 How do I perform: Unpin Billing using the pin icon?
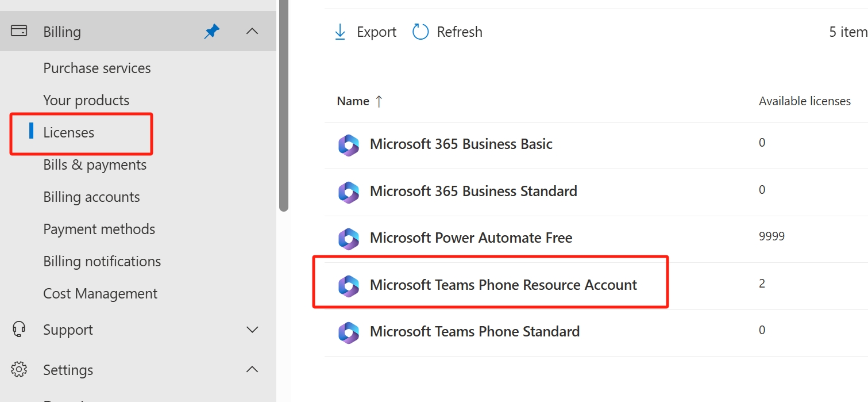[x=212, y=32]
